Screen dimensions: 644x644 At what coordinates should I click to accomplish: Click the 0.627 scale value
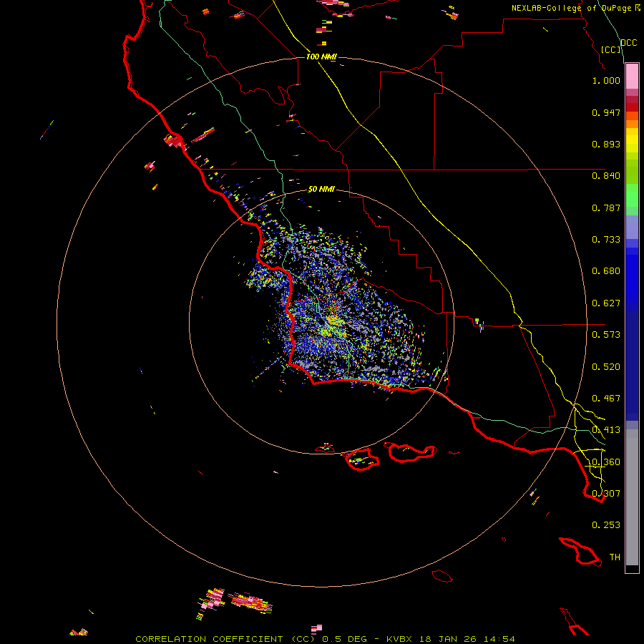coord(606,303)
